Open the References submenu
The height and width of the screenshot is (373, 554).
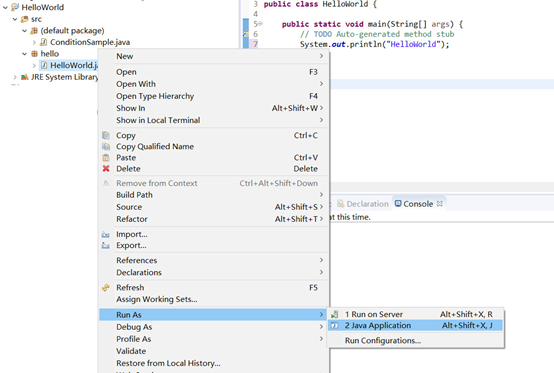pyautogui.click(x=213, y=260)
